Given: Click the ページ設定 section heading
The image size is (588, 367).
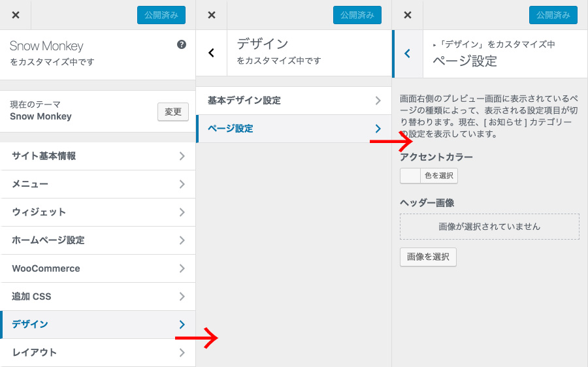Looking at the screenshot, I should pyautogui.click(x=465, y=61).
